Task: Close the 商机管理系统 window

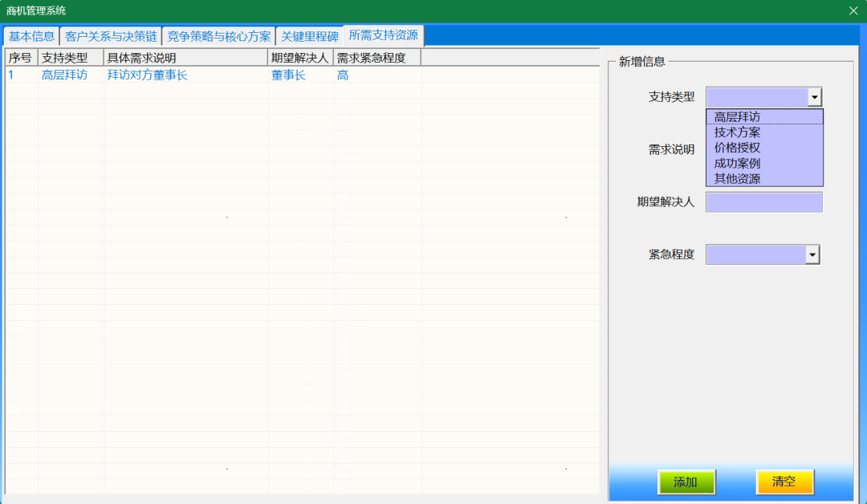Action: coord(853,10)
